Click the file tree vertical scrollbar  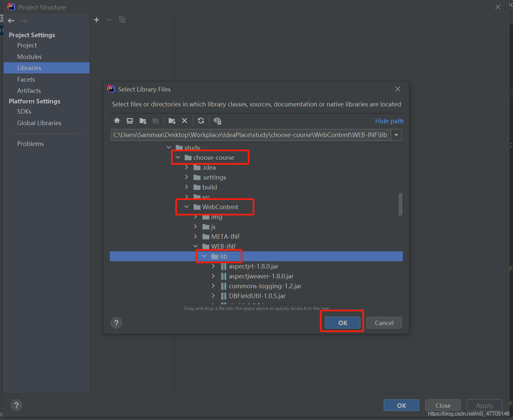(400, 204)
